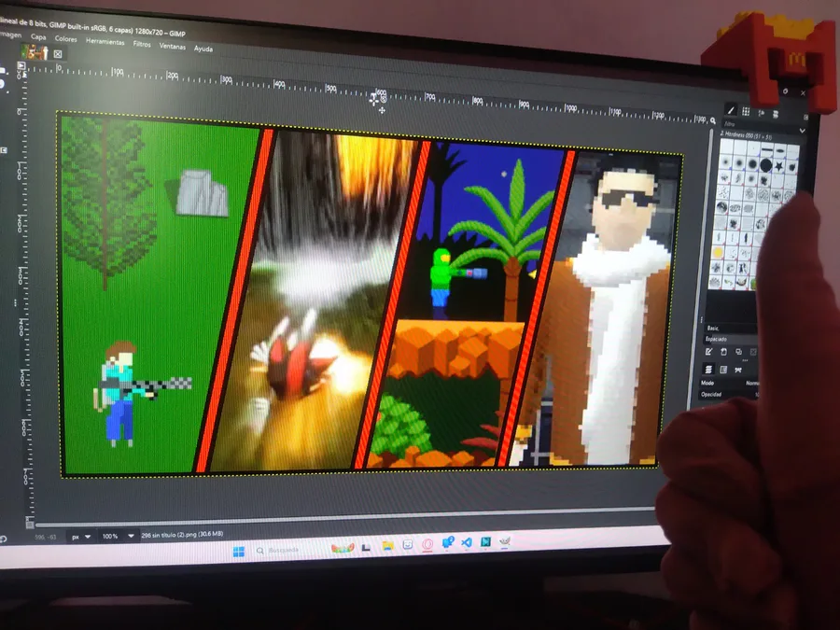Click the Opacidad slider
This screenshot has height=630, width=840.
pos(730,395)
